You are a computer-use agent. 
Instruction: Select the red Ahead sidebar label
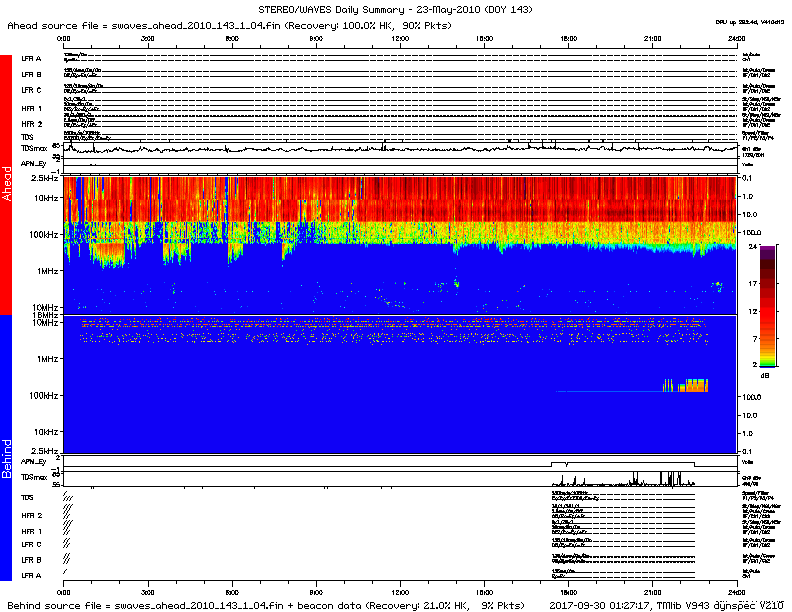pos(6,185)
